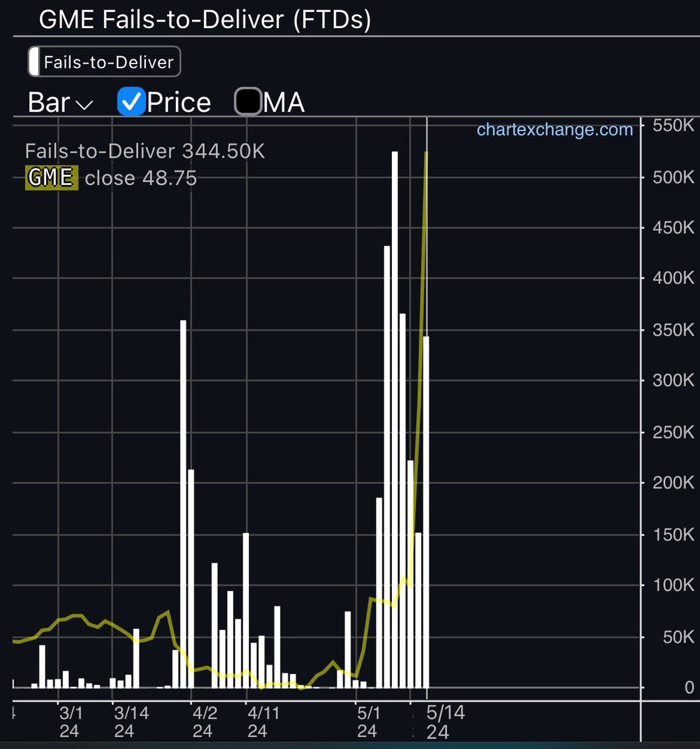Click the 3/1 24 date label
Screen dimensions: 700x749
(x=70, y=722)
